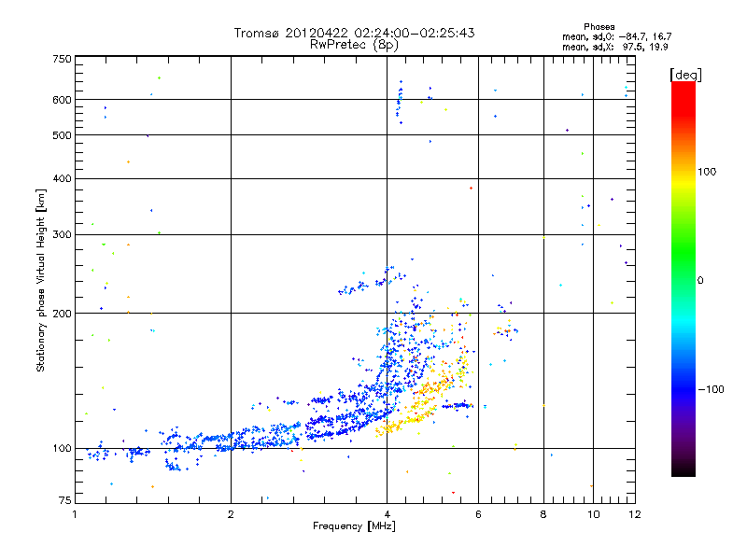Click the plot title 'Tromsø 20120422 02:24:00-02:25:43'
The image size is (747, 560).
pyautogui.click(x=354, y=33)
